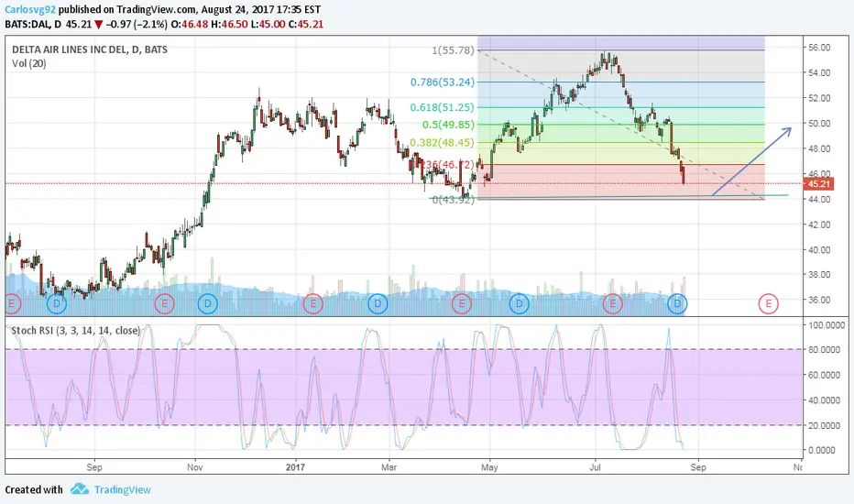The height and width of the screenshot is (504, 854).
Task: Click the Mar label on time axis
Action: (x=389, y=467)
